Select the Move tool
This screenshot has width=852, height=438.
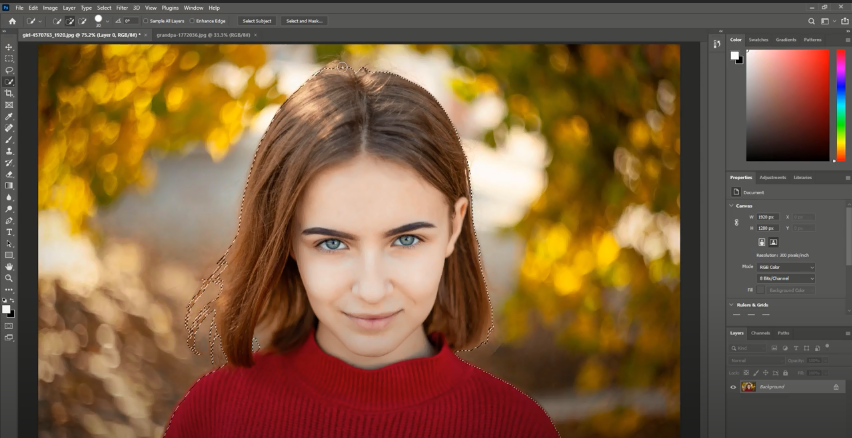(x=9, y=47)
